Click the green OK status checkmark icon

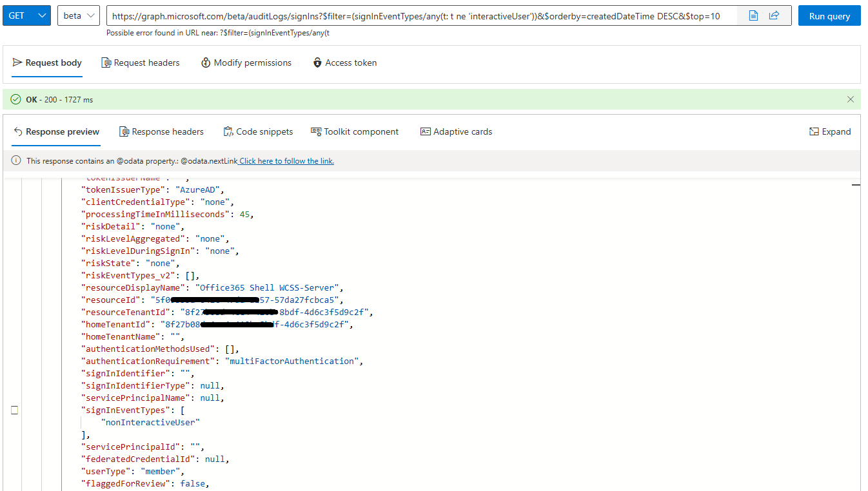16,99
